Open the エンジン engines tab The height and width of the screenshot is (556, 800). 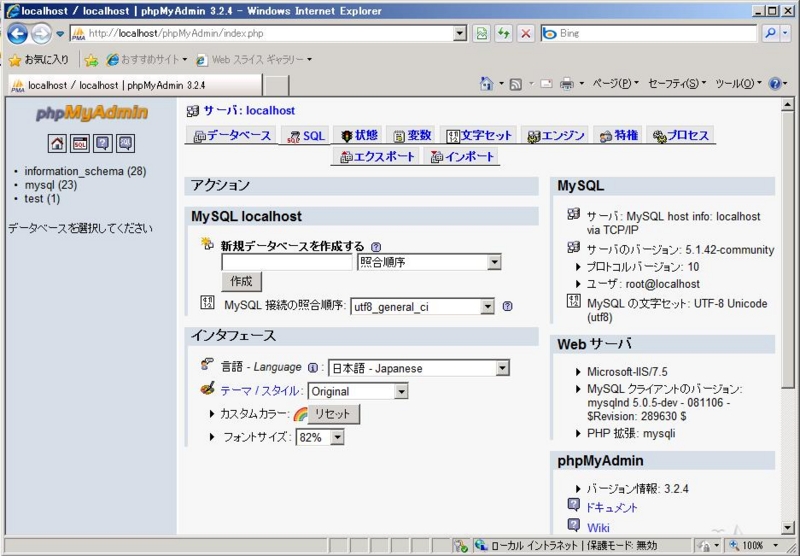[555, 136]
